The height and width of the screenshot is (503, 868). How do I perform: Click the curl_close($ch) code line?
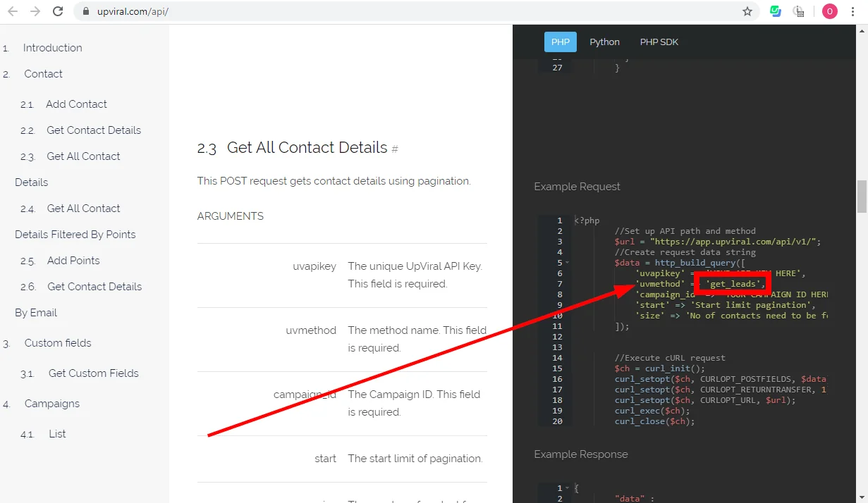(x=655, y=421)
